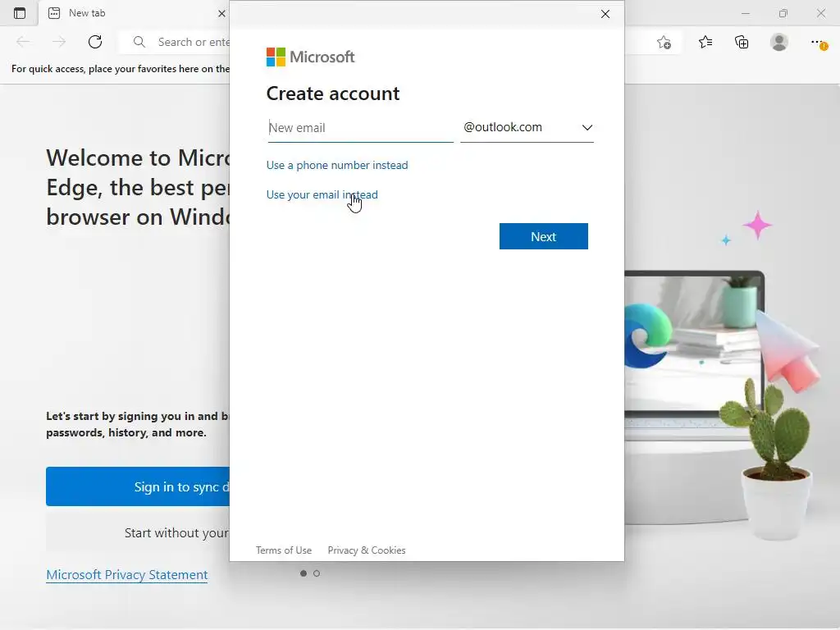Select the New tab tab
Screen dimensions: 840x630
tap(134, 13)
